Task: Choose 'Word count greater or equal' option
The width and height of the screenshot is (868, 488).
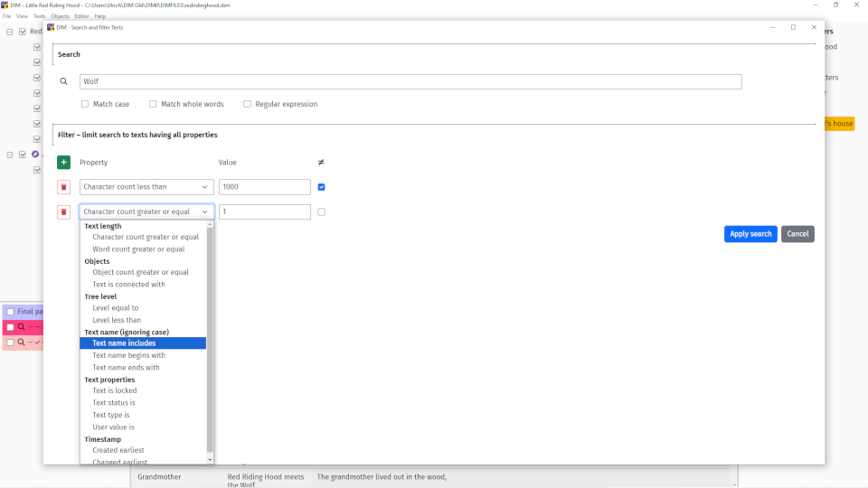Action: tap(138, 249)
